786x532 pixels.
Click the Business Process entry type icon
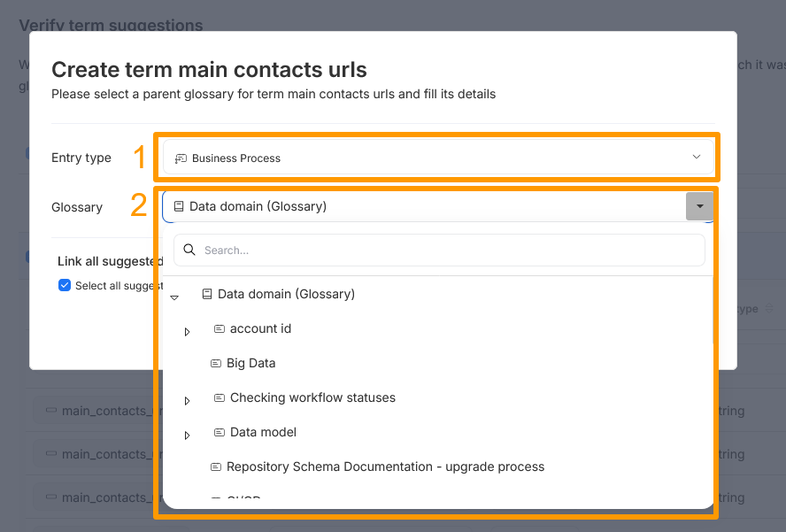coord(181,158)
